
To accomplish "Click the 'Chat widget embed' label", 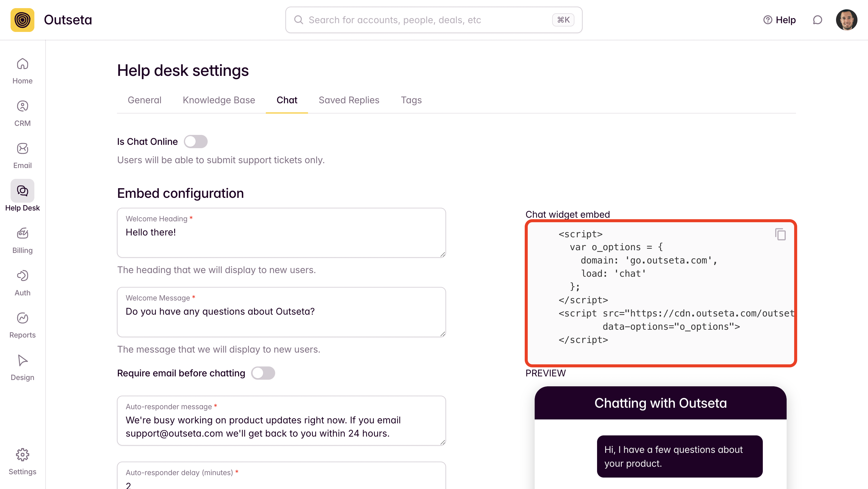I will pyautogui.click(x=568, y=214).
